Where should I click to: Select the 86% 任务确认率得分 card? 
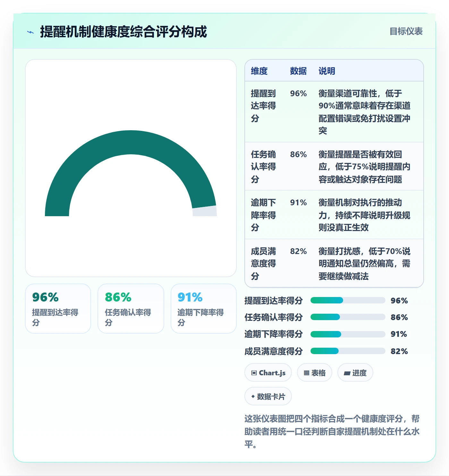pyautogui.click(x=131, y=309)
